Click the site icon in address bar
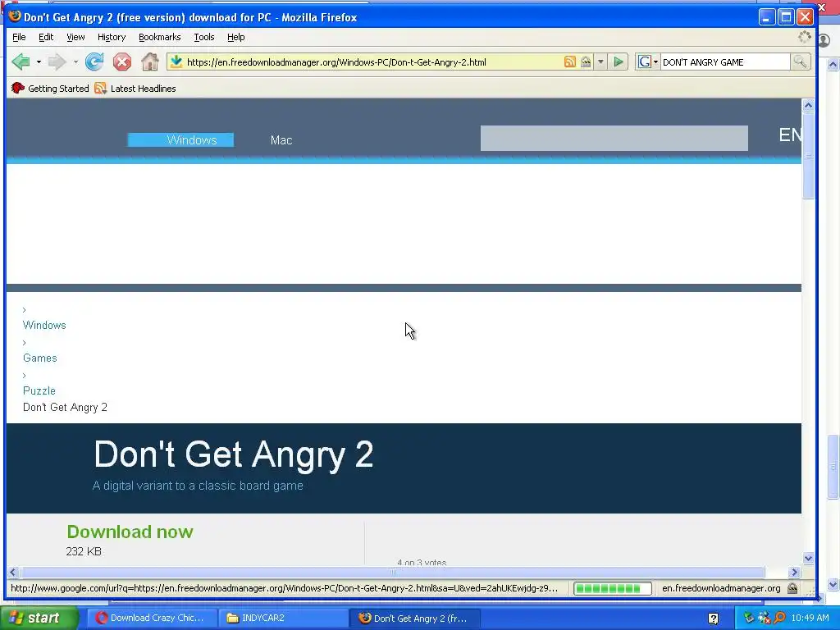This screenshot has width=840, height=630. click(176, 62)
